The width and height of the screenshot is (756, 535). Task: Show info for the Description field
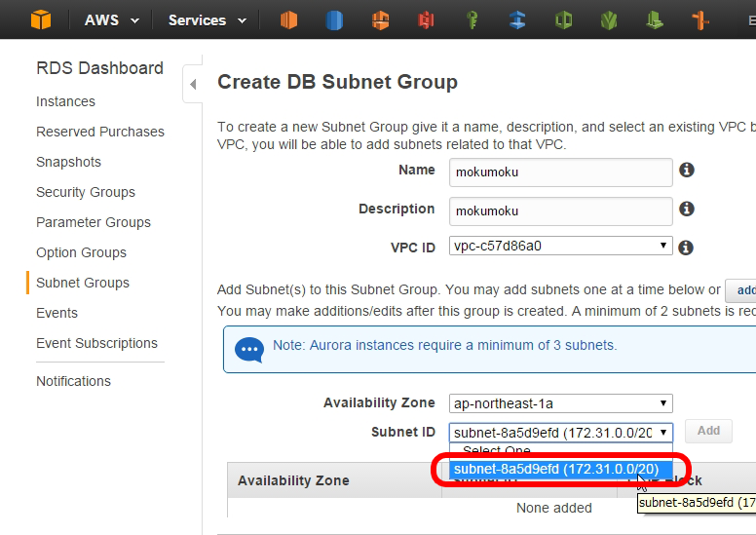(x=687, y=209)
